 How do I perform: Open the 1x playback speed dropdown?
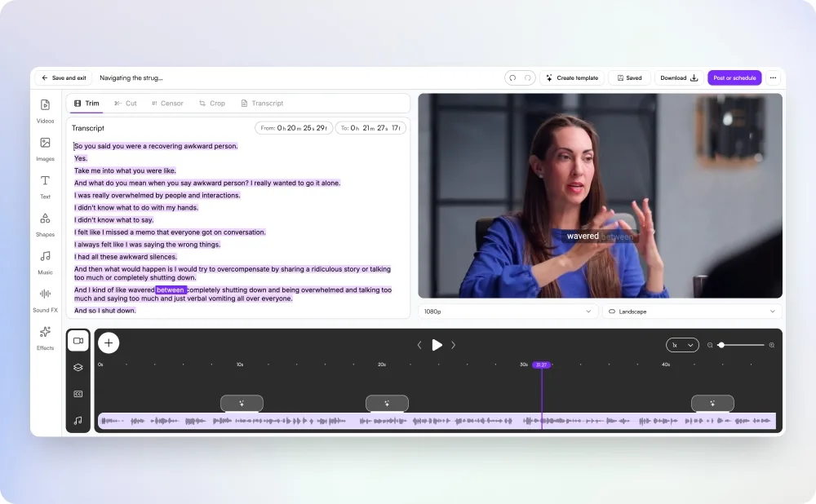point(682,345)
